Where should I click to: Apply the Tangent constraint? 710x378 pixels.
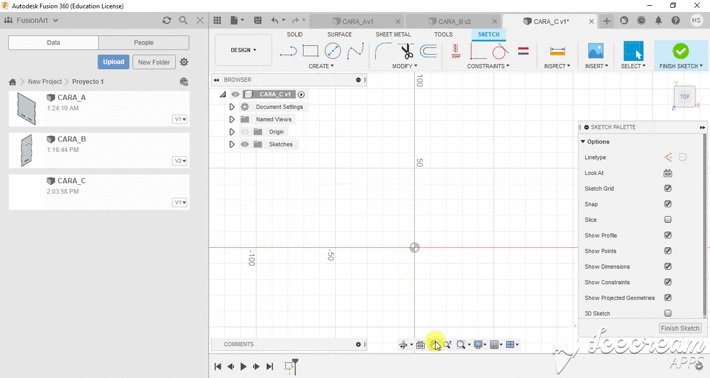click(500, 51)
